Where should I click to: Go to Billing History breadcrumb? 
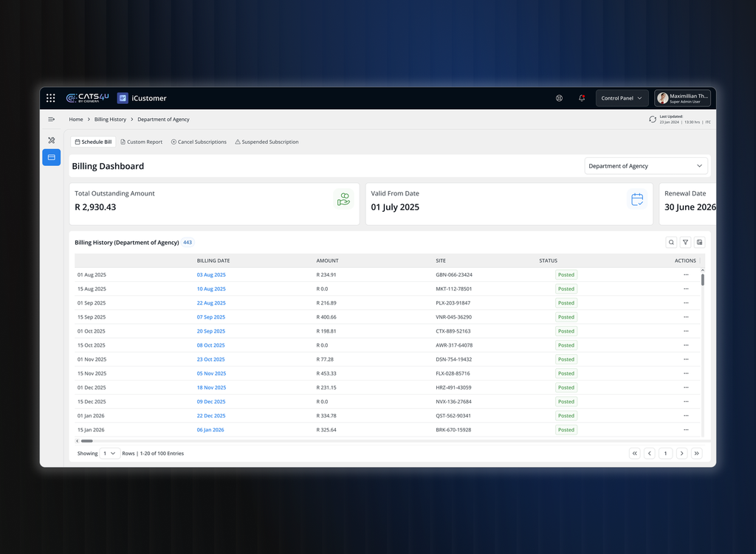click(110, 120)
